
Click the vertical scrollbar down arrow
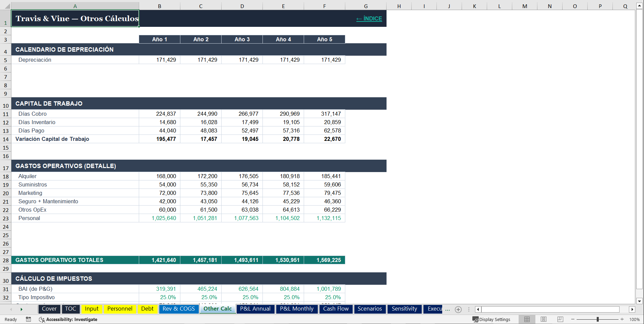(x=639, y=301)
